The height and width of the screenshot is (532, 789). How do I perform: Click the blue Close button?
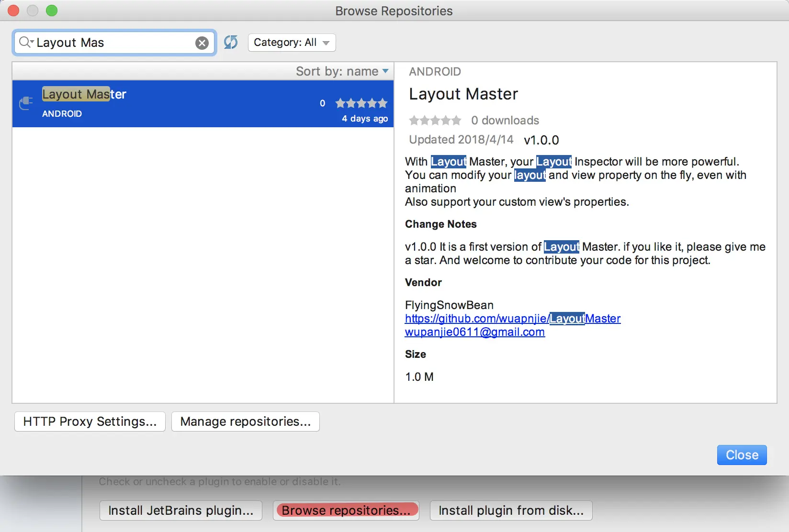tap(742, 455)
